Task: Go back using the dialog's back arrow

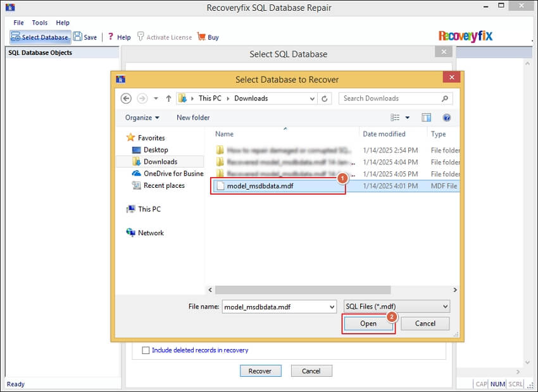Action: (126, 99)
